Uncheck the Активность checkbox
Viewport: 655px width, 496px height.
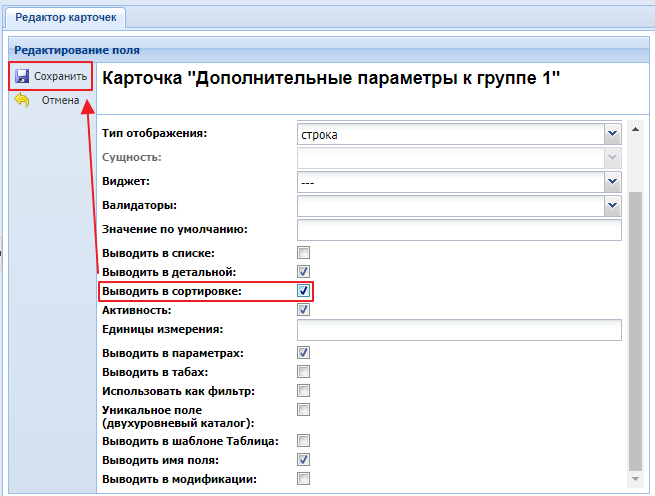pos(304,310)
